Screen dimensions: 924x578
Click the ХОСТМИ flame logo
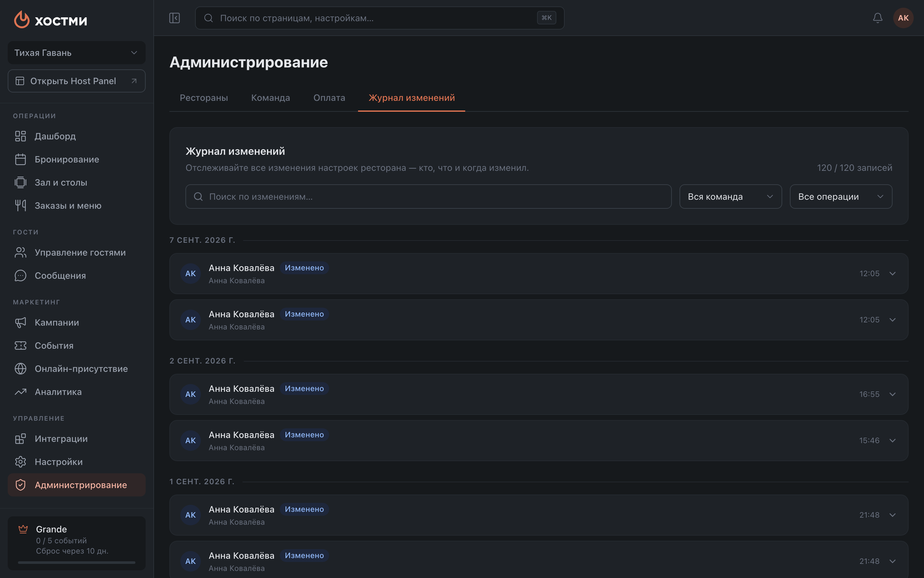click(x=50, y=20)
